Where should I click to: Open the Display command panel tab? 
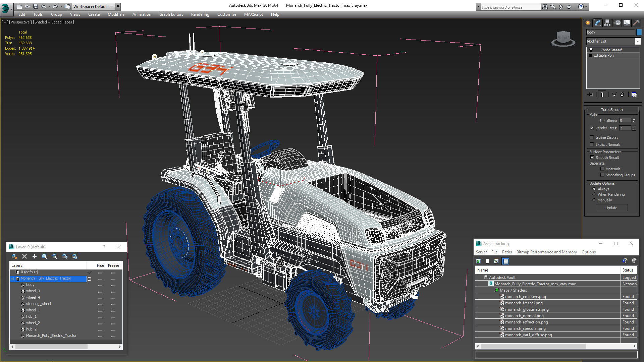pos(627,23)
